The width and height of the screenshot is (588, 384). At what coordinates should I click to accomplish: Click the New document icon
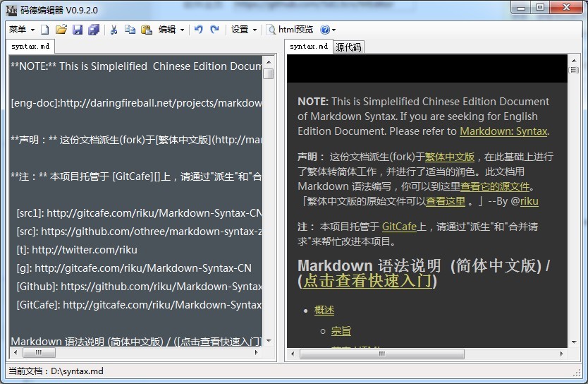click(45, 30)
